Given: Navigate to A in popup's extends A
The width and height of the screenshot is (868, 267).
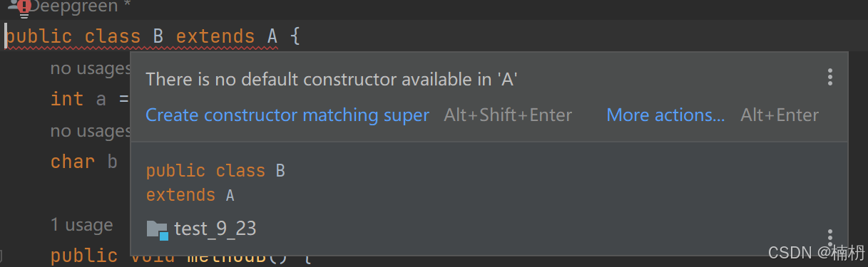Looking at the screenshot, I should point(230,195).
